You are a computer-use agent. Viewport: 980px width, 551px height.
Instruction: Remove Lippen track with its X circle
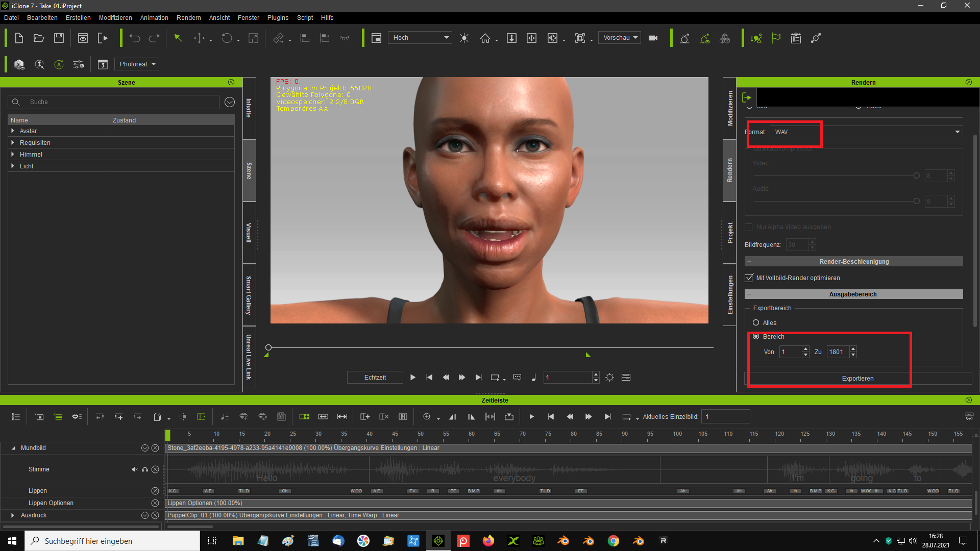(155, 491)
